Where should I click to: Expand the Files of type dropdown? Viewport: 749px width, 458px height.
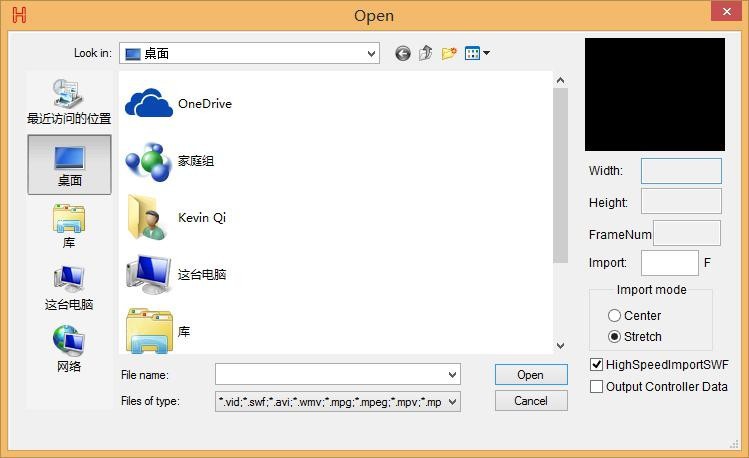pyautogui.click(x=452, y=402)
